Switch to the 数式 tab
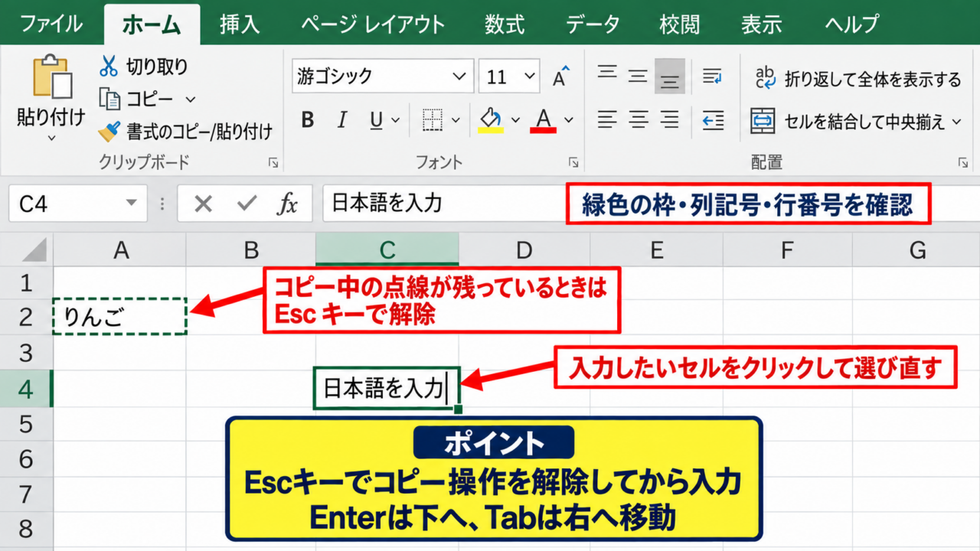 [x=505, y=24]
